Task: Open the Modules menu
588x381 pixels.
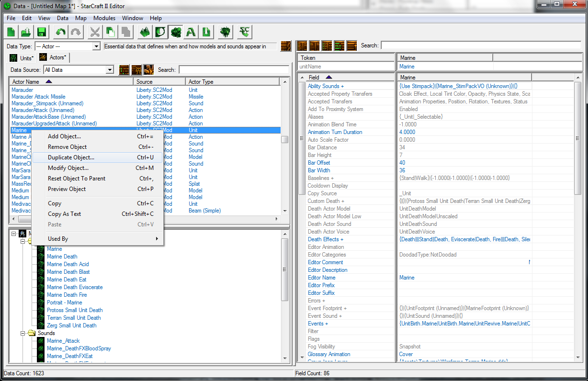Action: (x=104, y=18)
